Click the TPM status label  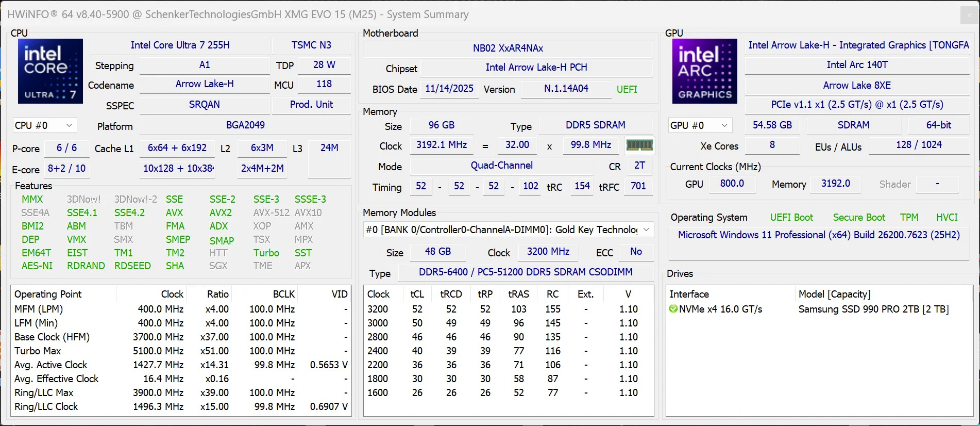click(x=909, y=217)
